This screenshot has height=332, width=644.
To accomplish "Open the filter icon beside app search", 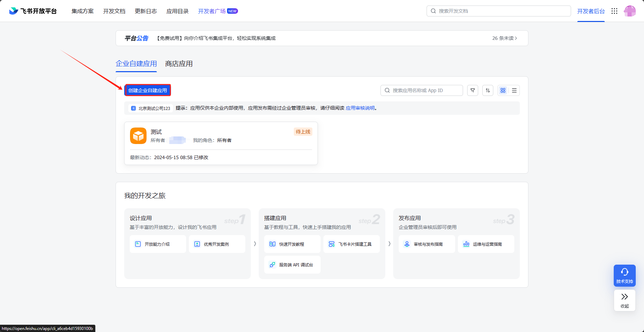I will click(x=473, y=90).
